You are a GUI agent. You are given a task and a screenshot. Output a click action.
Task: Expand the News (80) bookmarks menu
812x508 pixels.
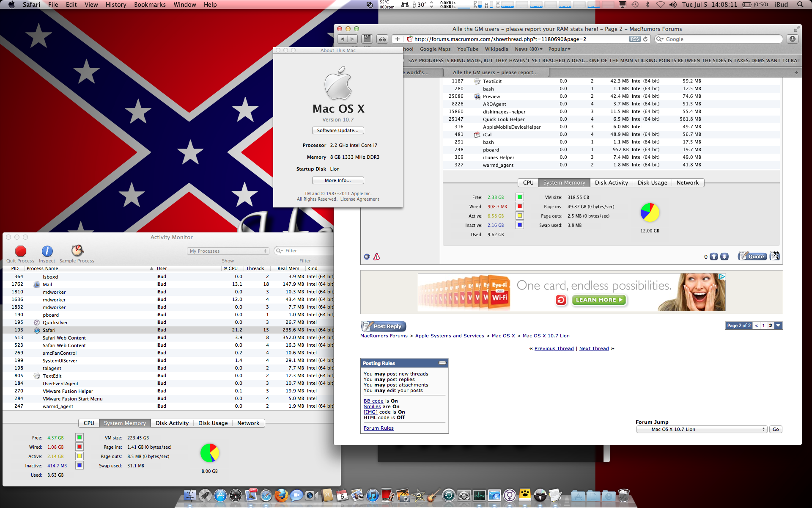[529, 49]
